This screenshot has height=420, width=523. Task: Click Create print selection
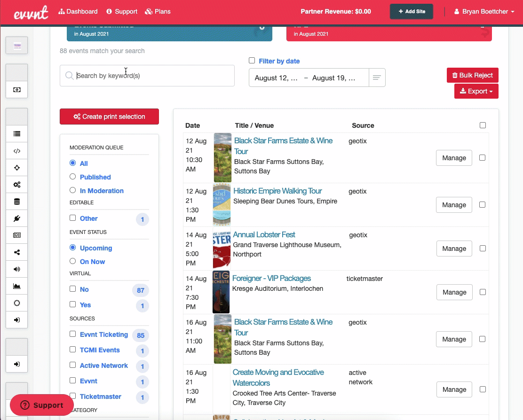point(110,117)
